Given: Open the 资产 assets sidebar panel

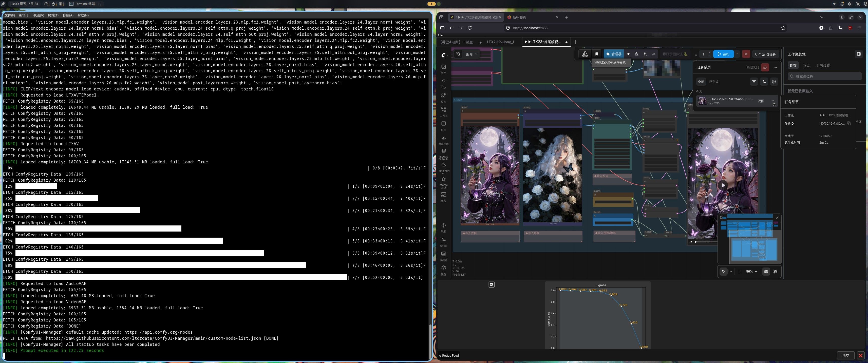Looking at the screenshot, I should pyautogui.click(x=443, y=69).
